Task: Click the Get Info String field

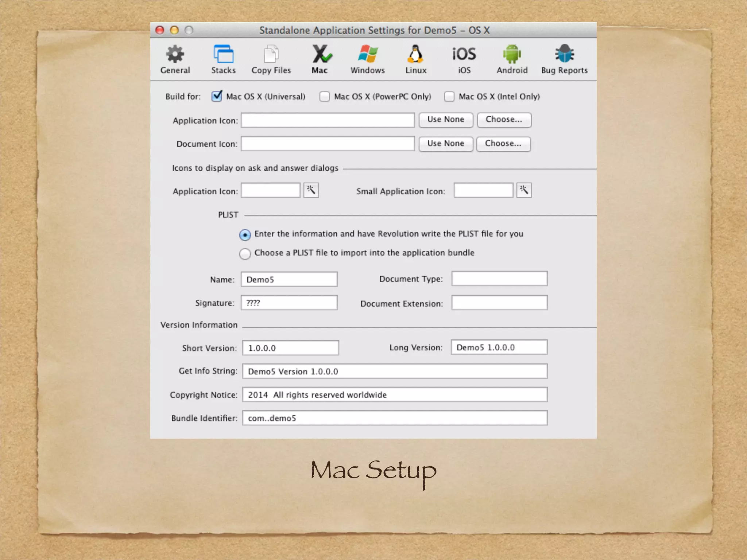Action: tap(395, 371)
